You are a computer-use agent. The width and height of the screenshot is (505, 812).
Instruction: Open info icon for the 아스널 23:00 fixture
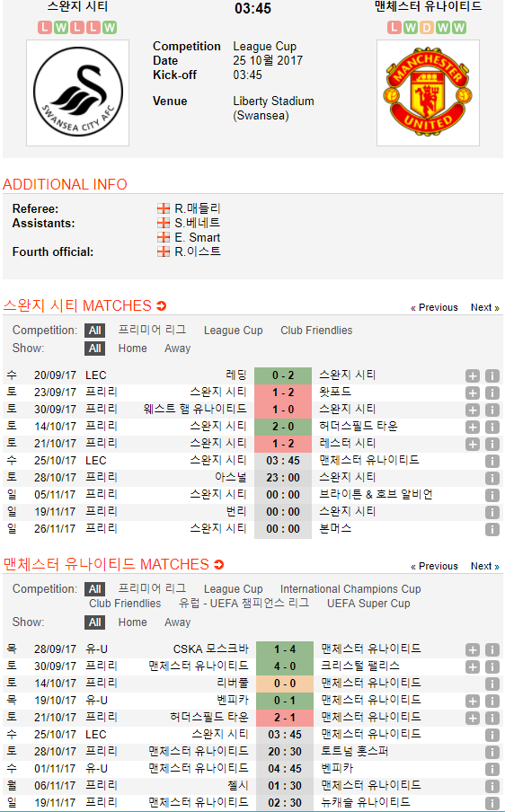[x=492, y=479]
